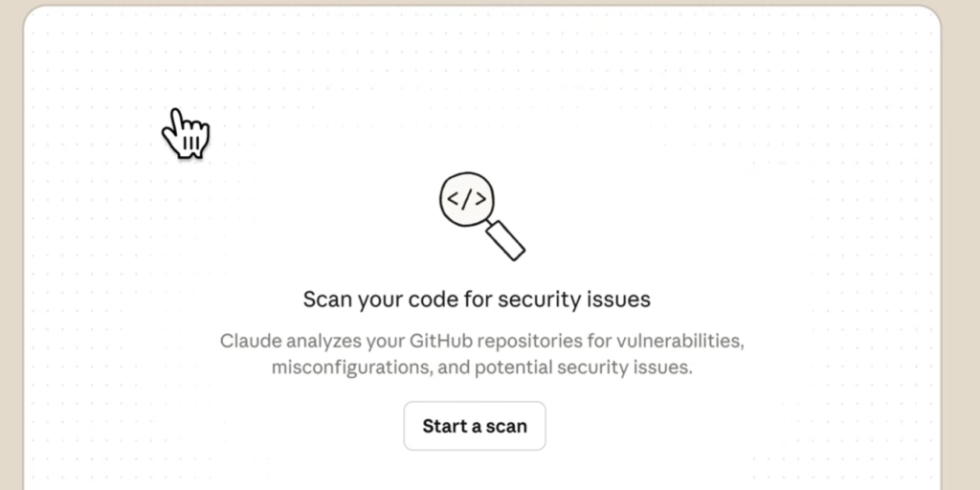This screenshot has width=980, height=490.
Task: Click the word "issues" in the heading
Action: point(621,300)
